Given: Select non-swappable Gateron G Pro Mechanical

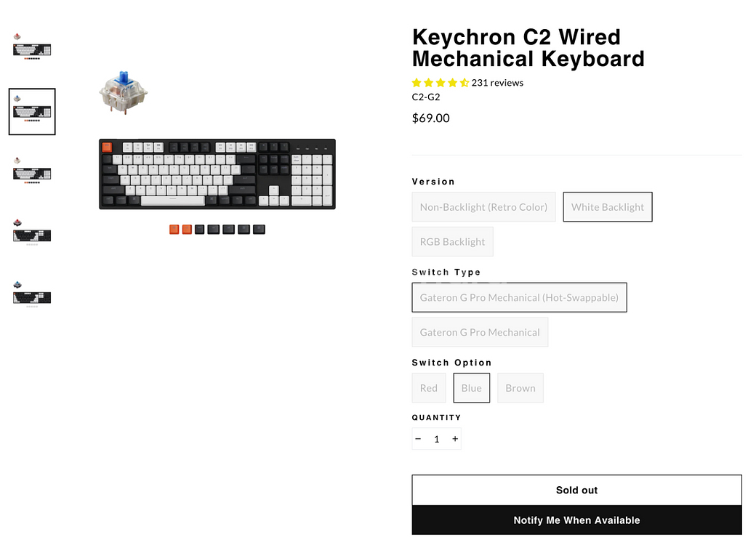Looking at the screenshot, I should tap(480, 333).
